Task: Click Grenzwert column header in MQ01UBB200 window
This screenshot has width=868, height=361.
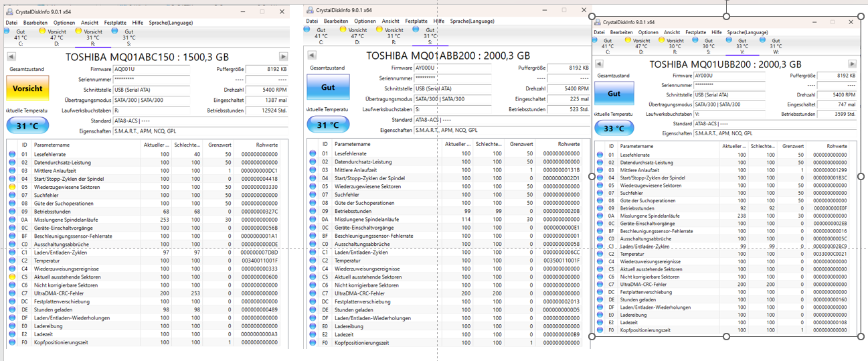Action: tap(793, 146)
